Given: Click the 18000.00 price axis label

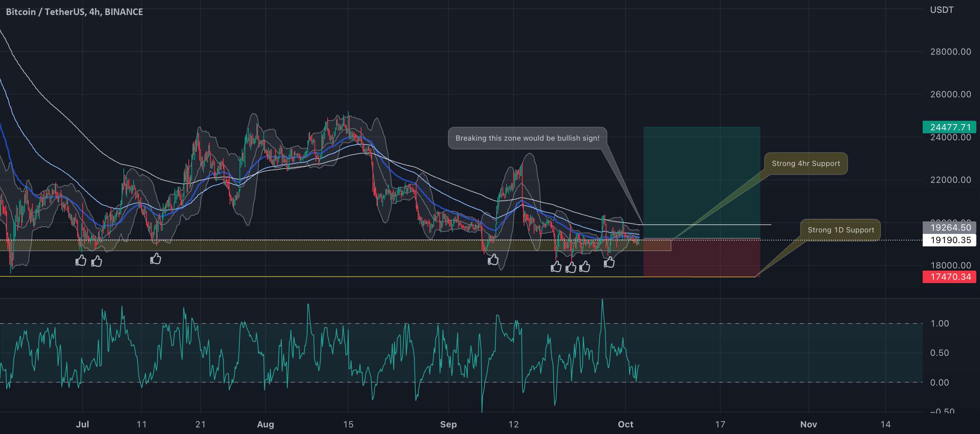Looking at the screenshot, I should tap(950, 265).
